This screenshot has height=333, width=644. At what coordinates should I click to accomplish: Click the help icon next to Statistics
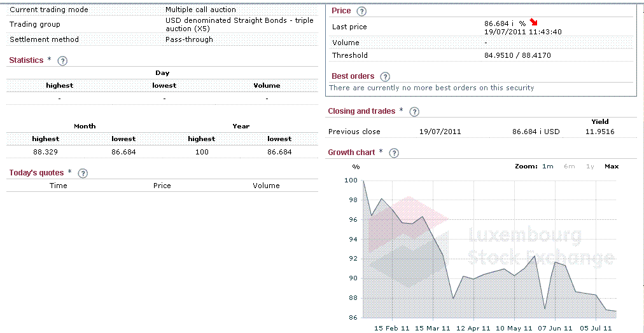tap(62, 61)
